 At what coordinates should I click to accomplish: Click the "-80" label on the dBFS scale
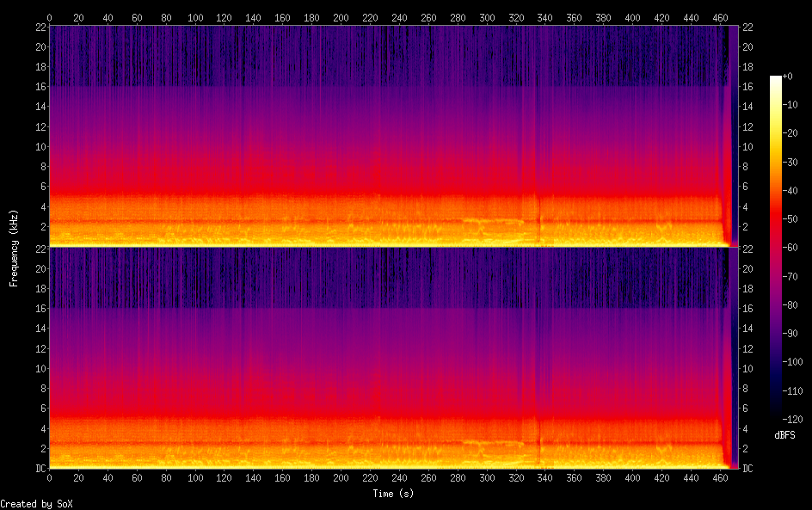pyautogui.click(x=790, y=305)
